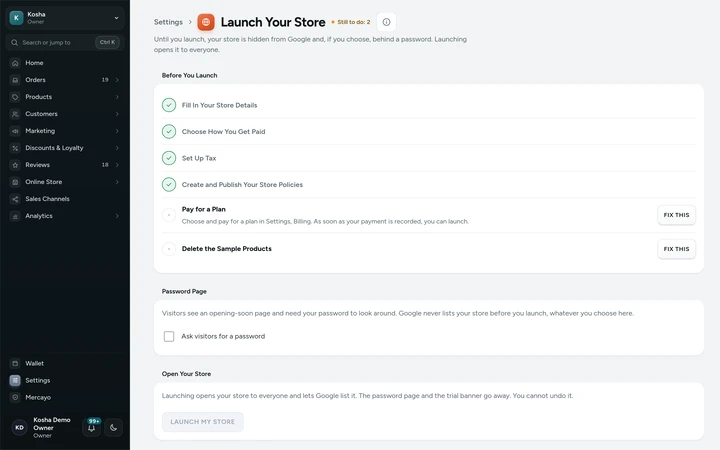Expand the Analytics submenu chevron
The height and width of the screenshot is (450, 720).
pos(117,216)
